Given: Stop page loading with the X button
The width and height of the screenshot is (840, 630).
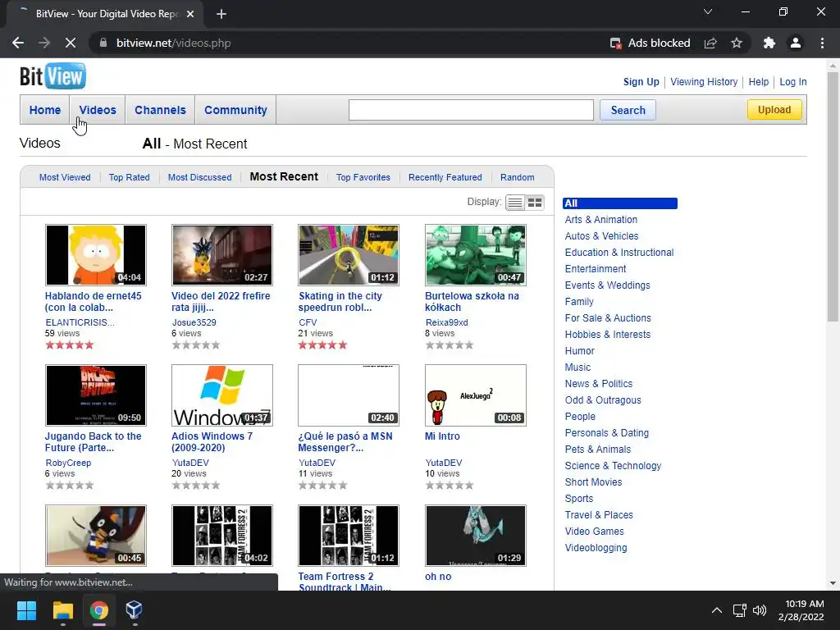Looking at the screenshot, I should tap(71, 43).
